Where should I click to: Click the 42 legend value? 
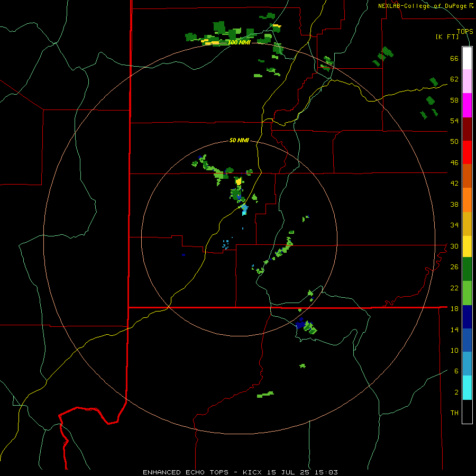(454, 184)
